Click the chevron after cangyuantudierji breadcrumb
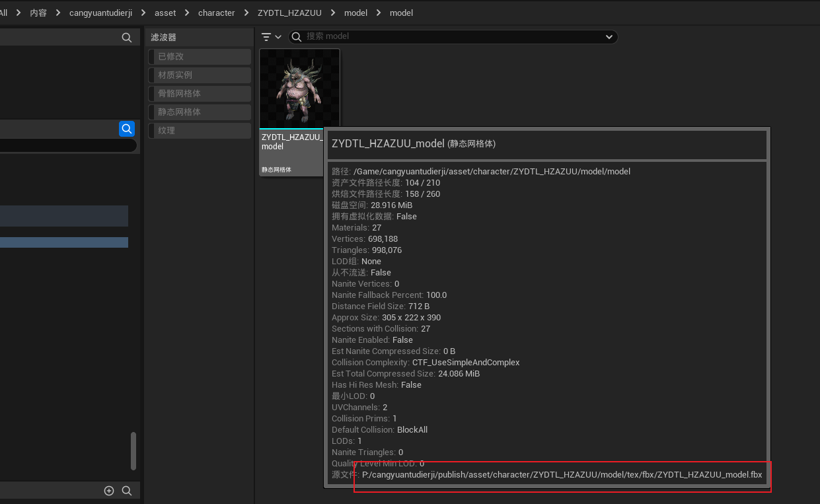The image size is (820, 504). pyautogui.click(x=143, y=13)
